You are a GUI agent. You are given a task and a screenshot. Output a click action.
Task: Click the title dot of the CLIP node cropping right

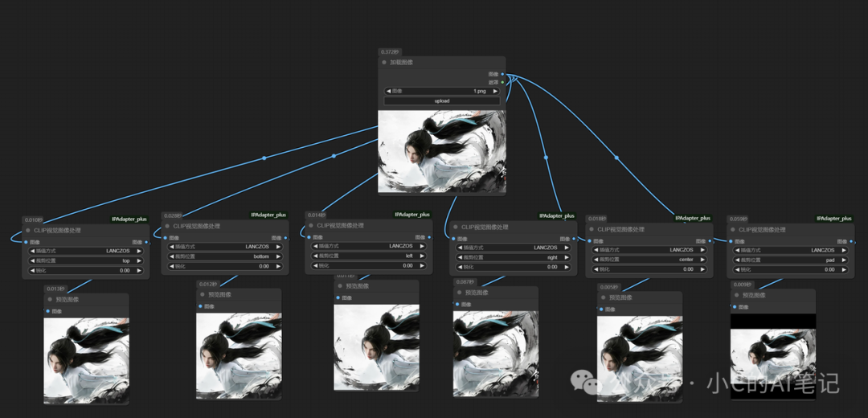(x=456, y=227)
